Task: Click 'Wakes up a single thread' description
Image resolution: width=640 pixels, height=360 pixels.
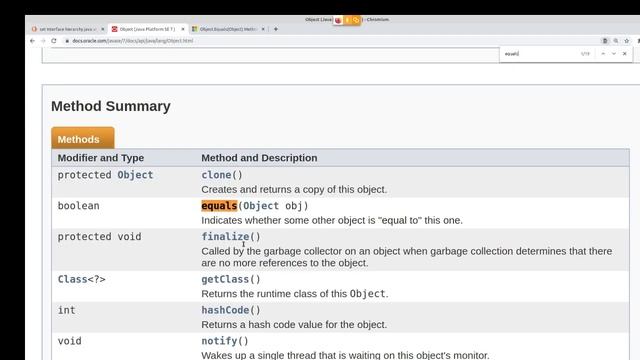Action: pyautogui.click(x=345, y=355)
